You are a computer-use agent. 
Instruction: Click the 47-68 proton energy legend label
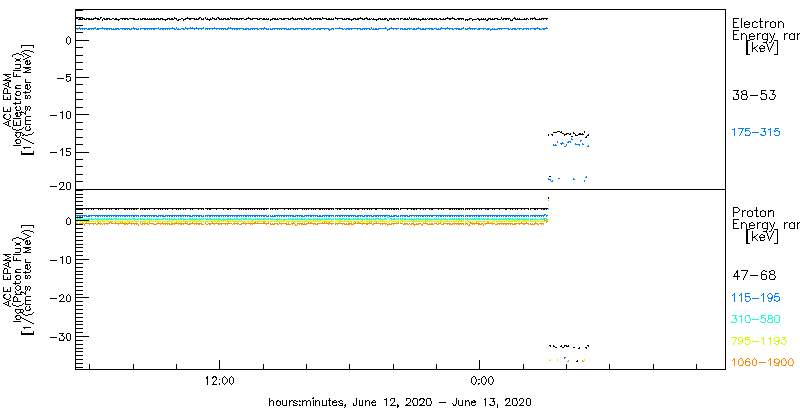pos(754,276)
